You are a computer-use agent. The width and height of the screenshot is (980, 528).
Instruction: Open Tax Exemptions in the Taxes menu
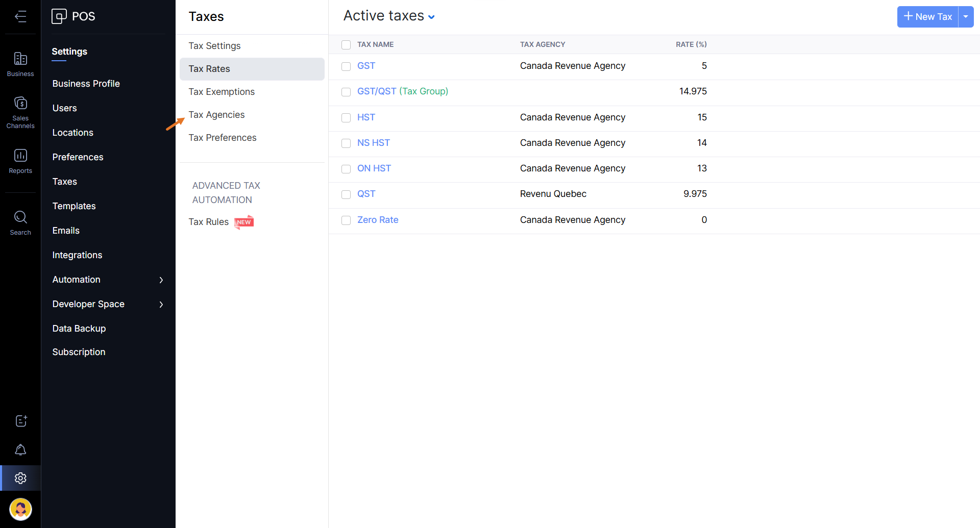(222, 92)
